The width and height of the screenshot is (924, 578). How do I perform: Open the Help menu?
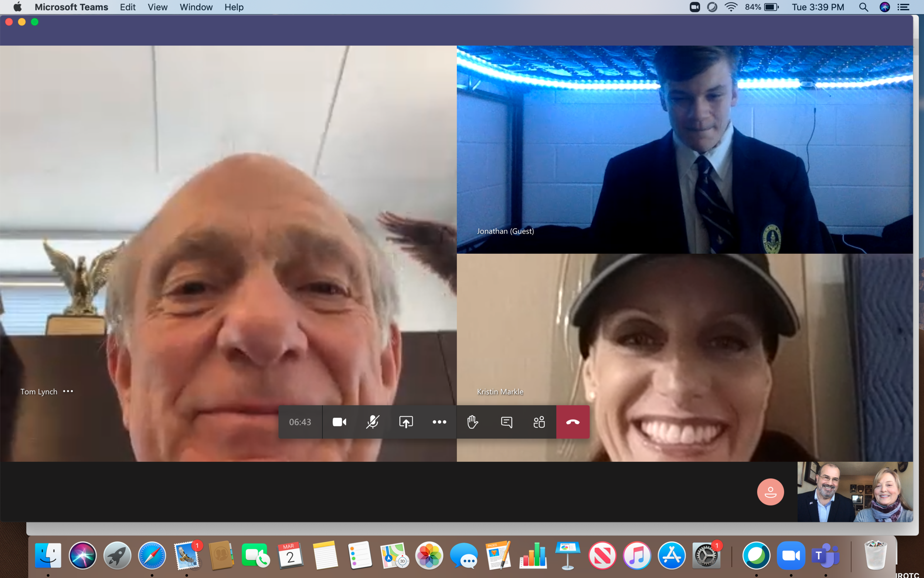click(234, 7)
